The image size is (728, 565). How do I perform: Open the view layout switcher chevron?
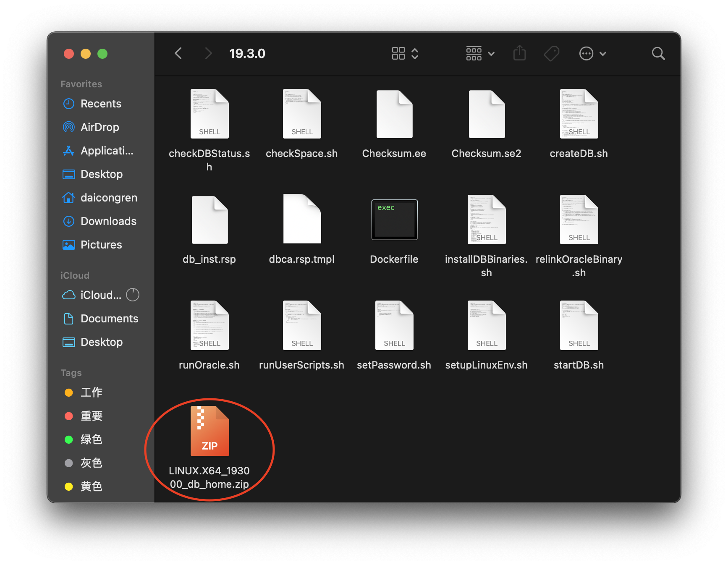414,53
